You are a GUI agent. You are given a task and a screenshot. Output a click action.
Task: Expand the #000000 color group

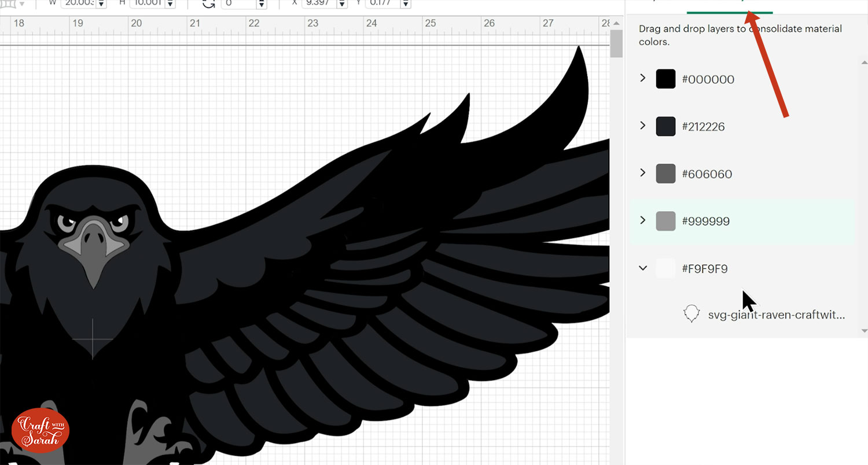pyautogui.click(x=642, y=77)
